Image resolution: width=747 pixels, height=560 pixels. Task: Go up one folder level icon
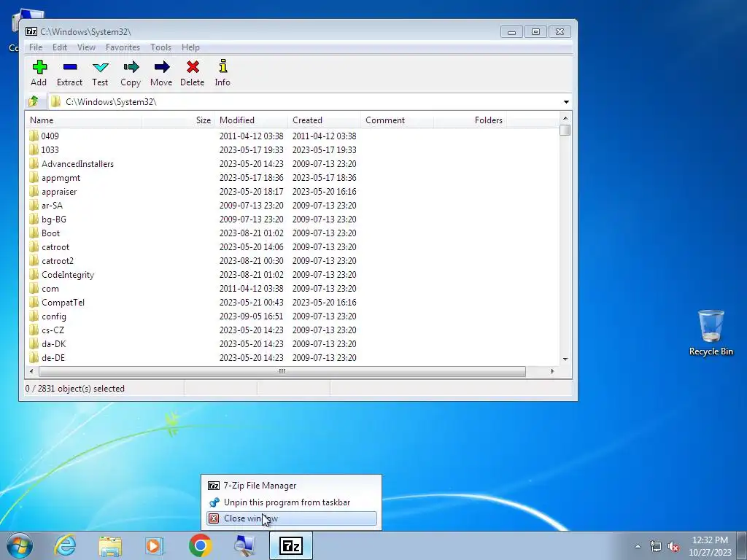tap(34, 101)
